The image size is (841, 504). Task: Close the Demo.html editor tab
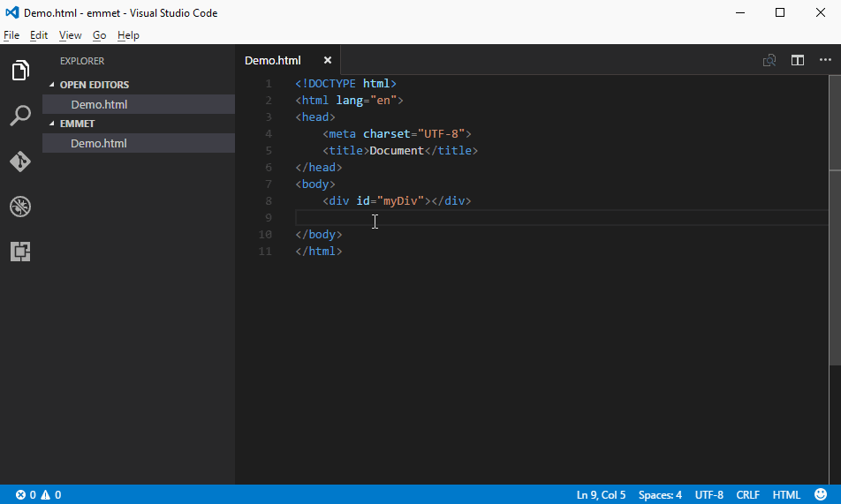328,60
